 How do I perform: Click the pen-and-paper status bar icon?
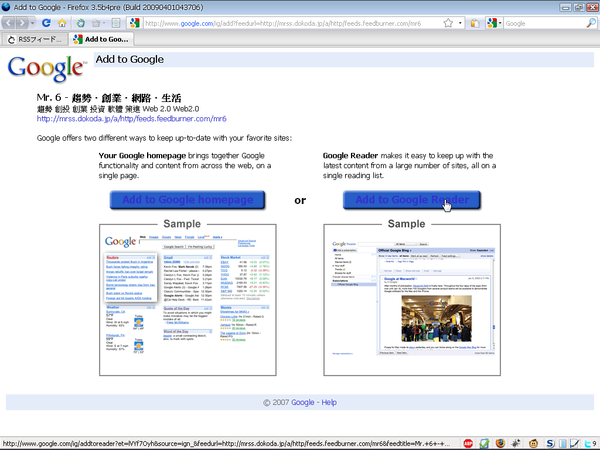(x=574, y=443)
